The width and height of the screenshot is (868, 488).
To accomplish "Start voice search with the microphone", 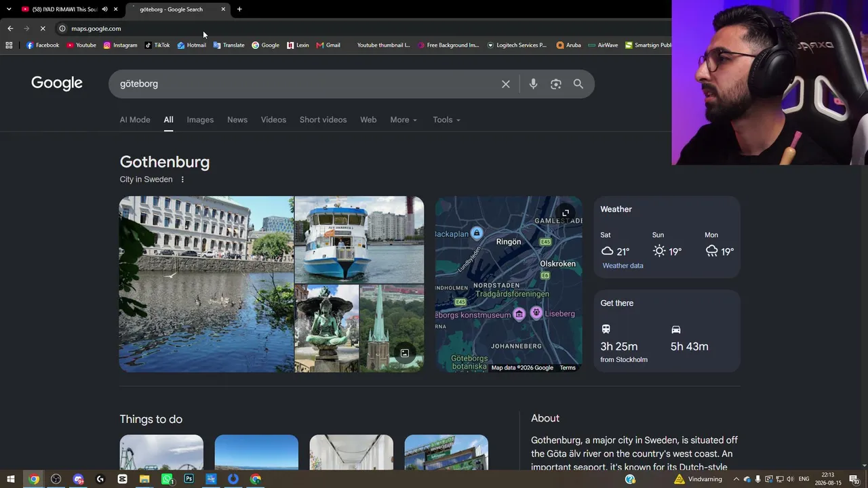I will (x=533, y=84).
